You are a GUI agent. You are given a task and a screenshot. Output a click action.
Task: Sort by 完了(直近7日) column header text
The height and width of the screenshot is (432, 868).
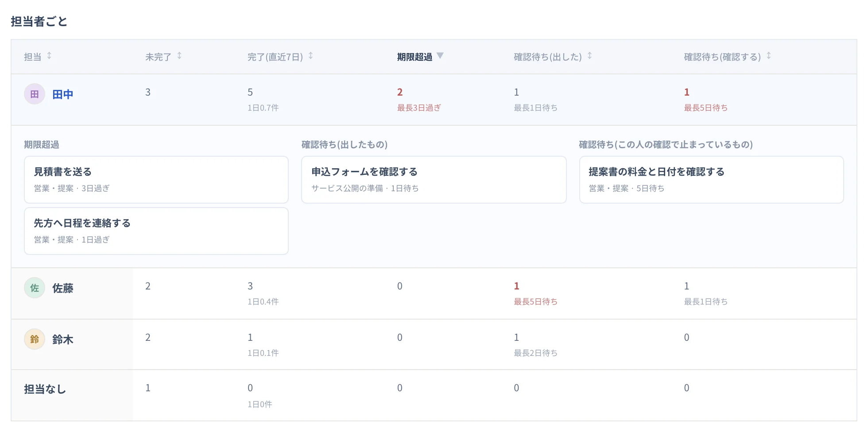(275, 57)
